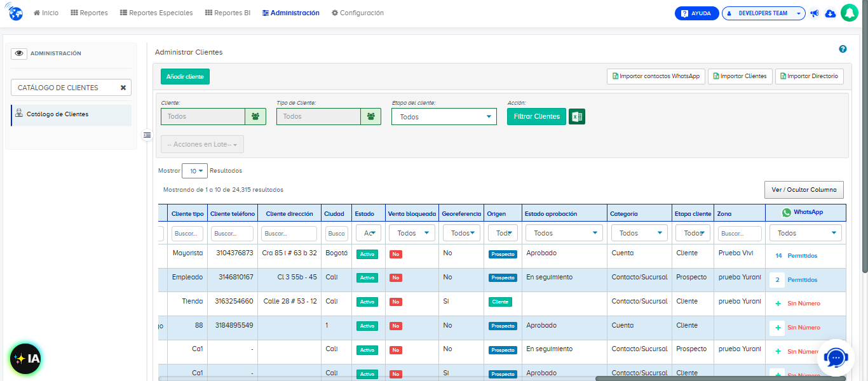Click Cliente tipo search box

187,233
